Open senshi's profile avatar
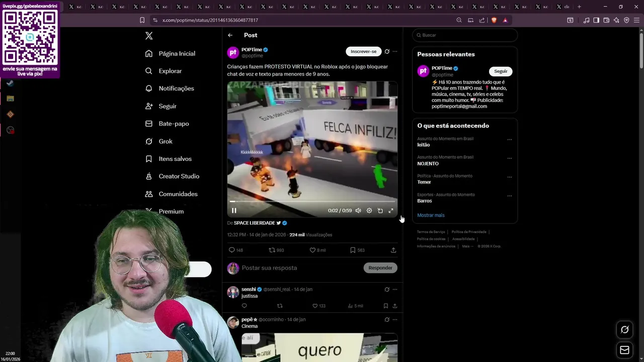 (x=233, y=292)
